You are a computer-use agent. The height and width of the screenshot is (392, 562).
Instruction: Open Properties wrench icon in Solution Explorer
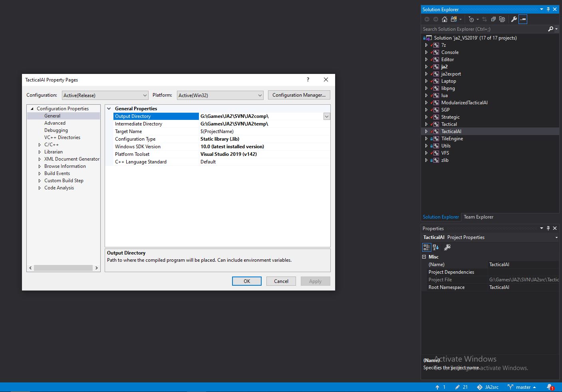[514, 19]
